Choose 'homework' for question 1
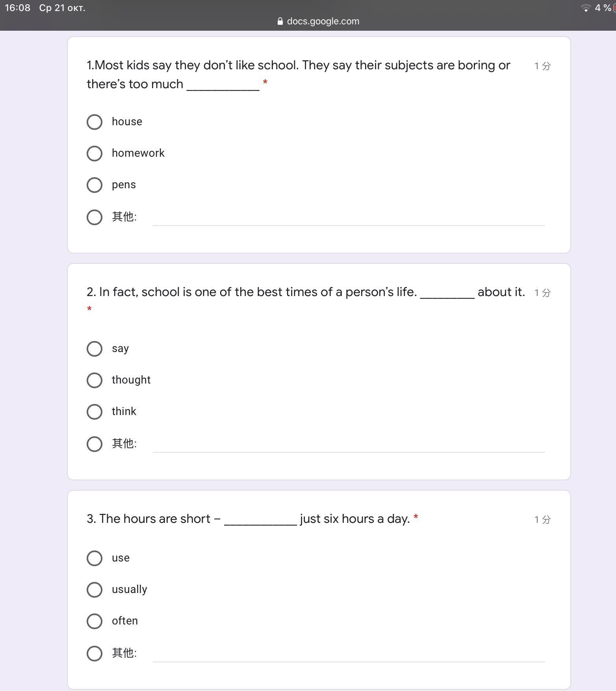Screen dimensions: 616x691 pyautogui.click(x=95, y=154)
